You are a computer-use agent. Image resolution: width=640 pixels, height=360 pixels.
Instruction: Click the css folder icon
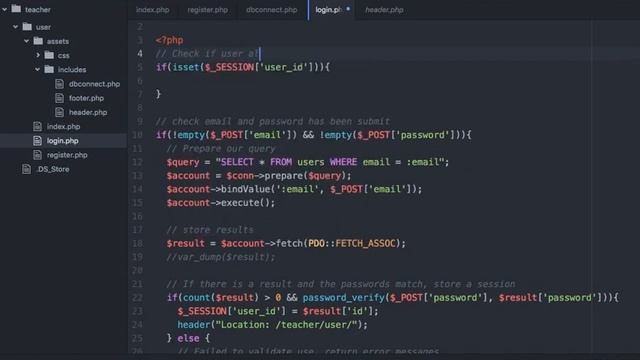click(x=49, y=55)
